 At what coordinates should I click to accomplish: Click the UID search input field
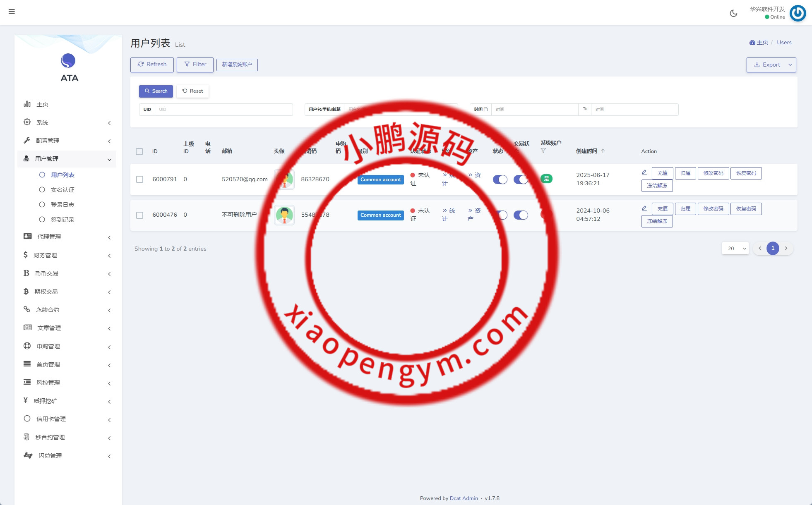pos(223,110)
